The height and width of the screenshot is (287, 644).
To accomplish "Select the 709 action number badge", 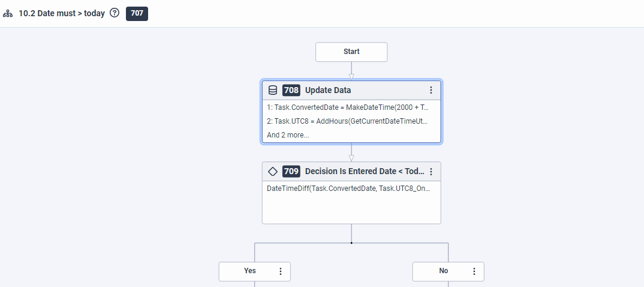I will click(x=291, y=171).
